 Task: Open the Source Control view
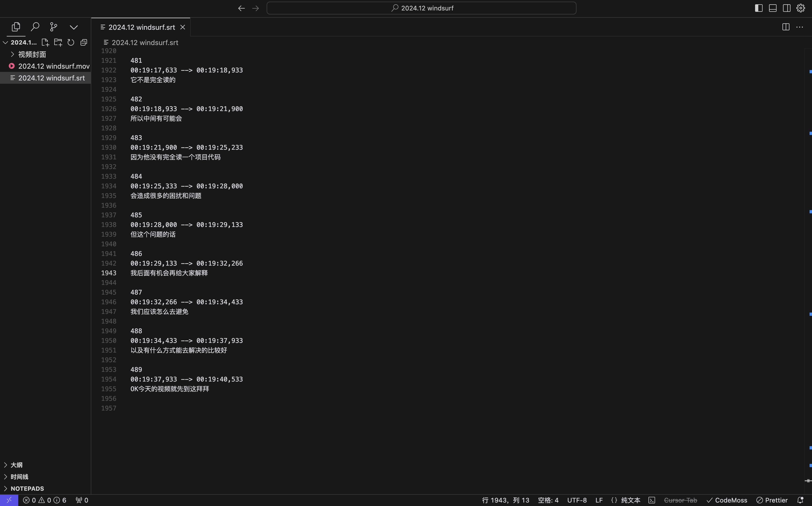click(54, 27)
